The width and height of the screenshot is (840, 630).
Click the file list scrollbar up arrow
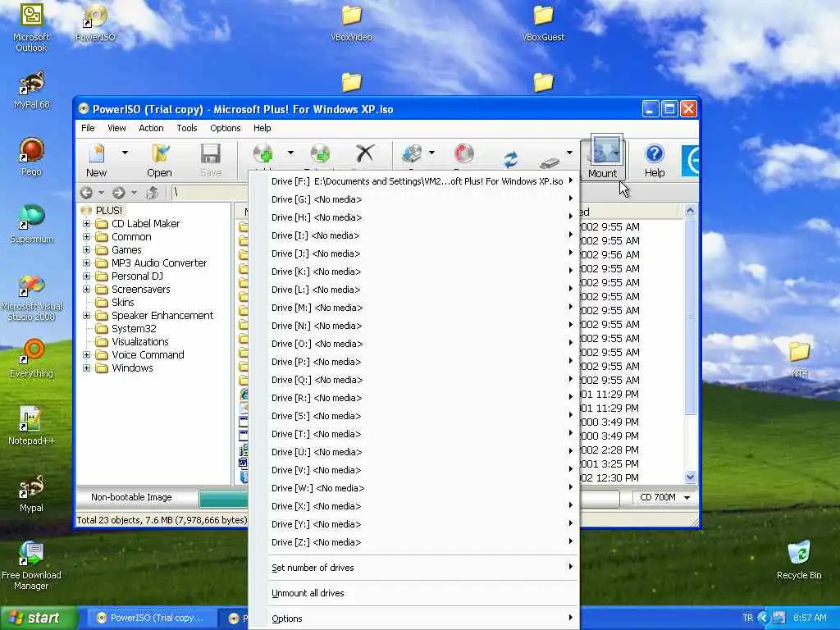click(x=690, y=211)
